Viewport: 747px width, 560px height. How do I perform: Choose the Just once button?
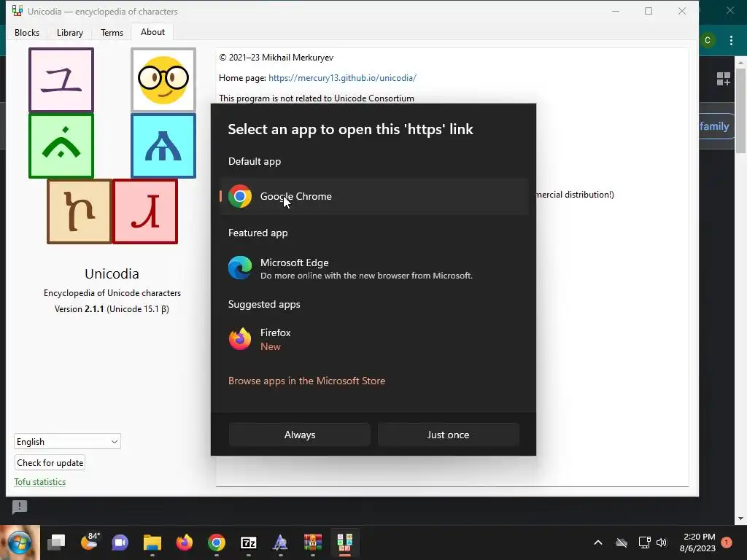(x=449, y=435)
